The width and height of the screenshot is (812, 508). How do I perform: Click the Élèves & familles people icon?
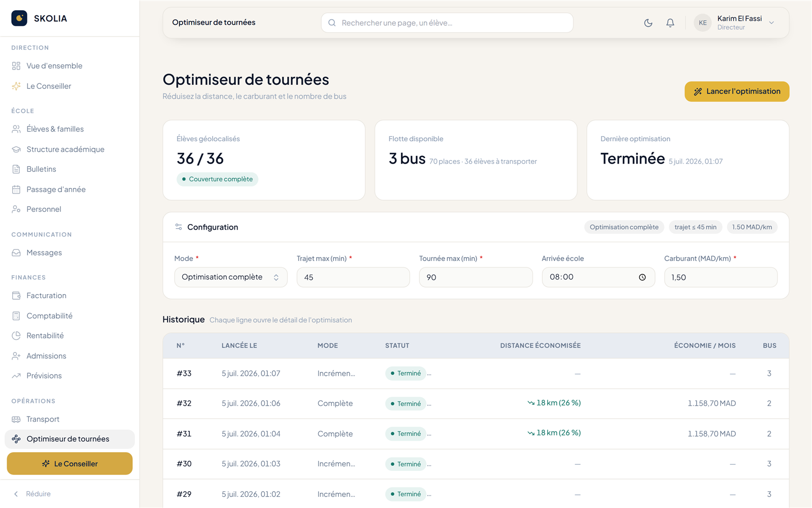pos(16,129)
